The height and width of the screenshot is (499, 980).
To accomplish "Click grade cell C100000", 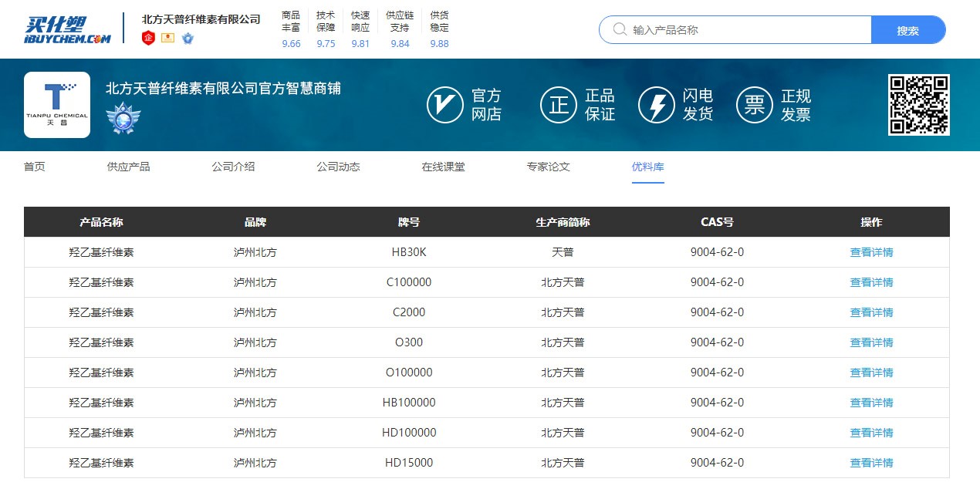I will (x=409, y=282).
